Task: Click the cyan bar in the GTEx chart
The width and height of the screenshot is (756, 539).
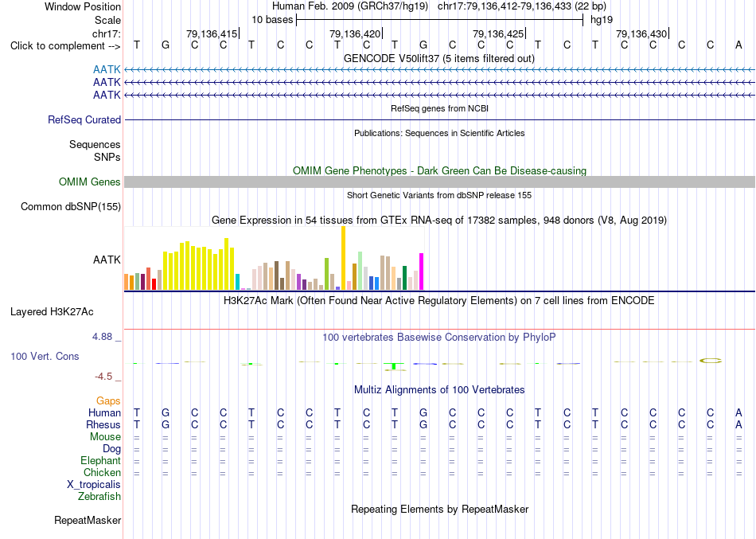Action: (x=237, y=282)
